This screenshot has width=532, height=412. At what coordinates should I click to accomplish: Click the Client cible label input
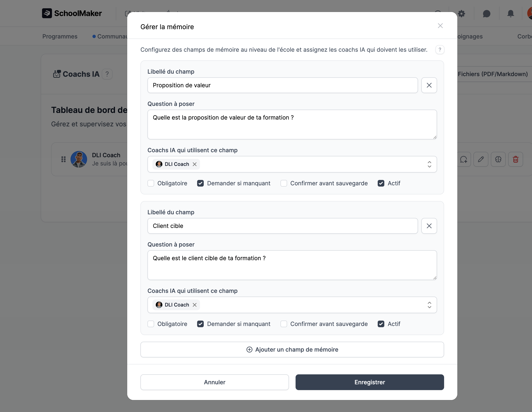click(282, 226)
